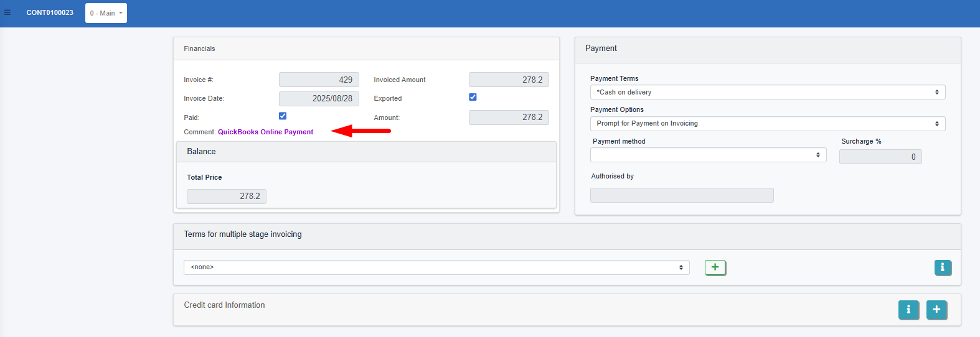Click the Total Price label
Image resolution: width=980 pixels, height=337 pixels.
point(204,177)
